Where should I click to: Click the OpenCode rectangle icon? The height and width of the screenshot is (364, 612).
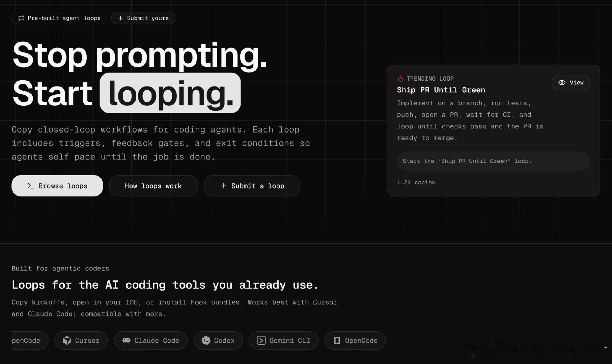tap(337, 340)
